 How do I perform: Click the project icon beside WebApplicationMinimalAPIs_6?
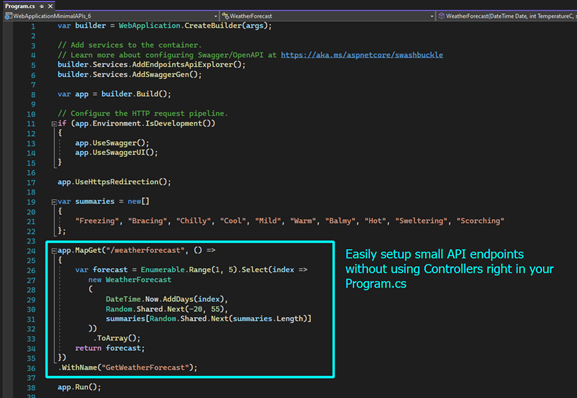pos(8,16)
